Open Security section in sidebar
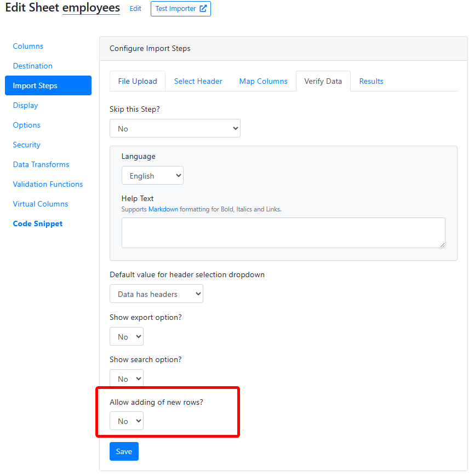Image resolution: width=474 pixels, height=476 pixels. tap(26, 145)
